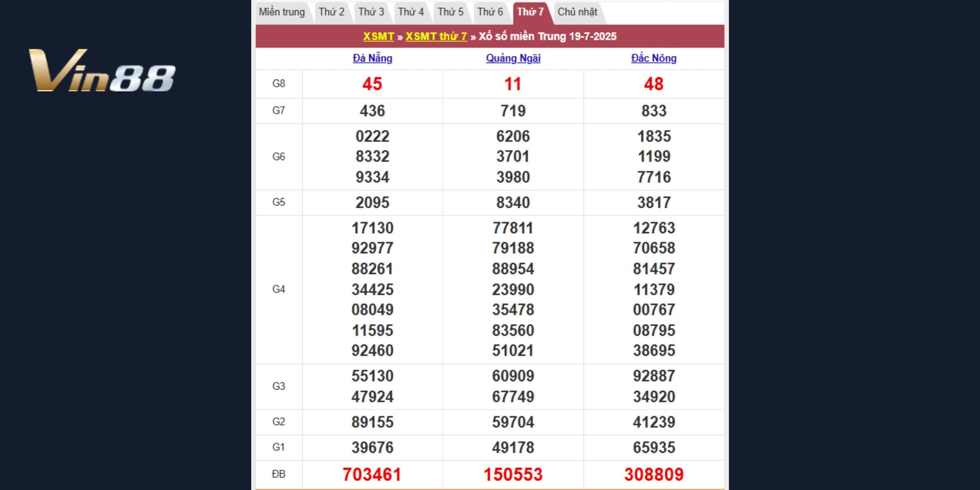The width and height of the screenshot is (980, 490).
Task: Select G4 number 38695
Action: click(654, 350)
